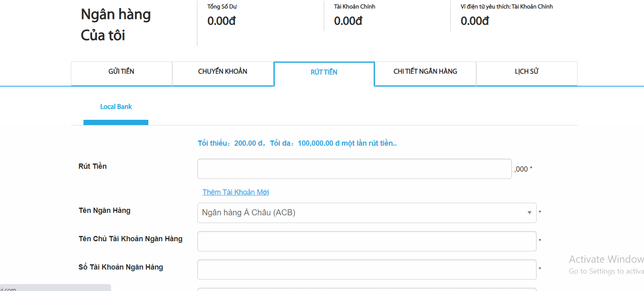Click the Tài Khoản Chính balance amount
The image size is (644, 291).
[x=348, y=21]
